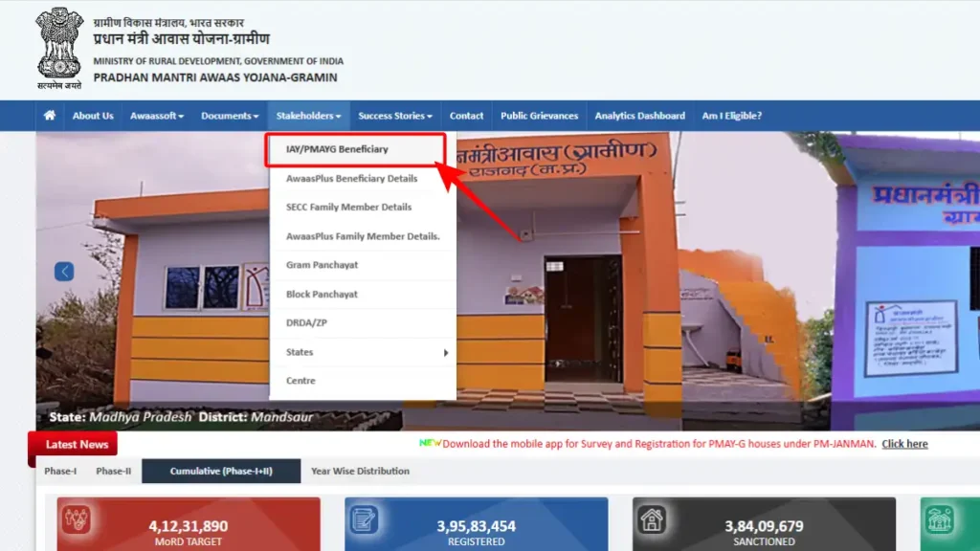The image size is (980, 551).
Task: Click the 4,12,31,890 MoRD Target figure
Action: pos(189,527)
